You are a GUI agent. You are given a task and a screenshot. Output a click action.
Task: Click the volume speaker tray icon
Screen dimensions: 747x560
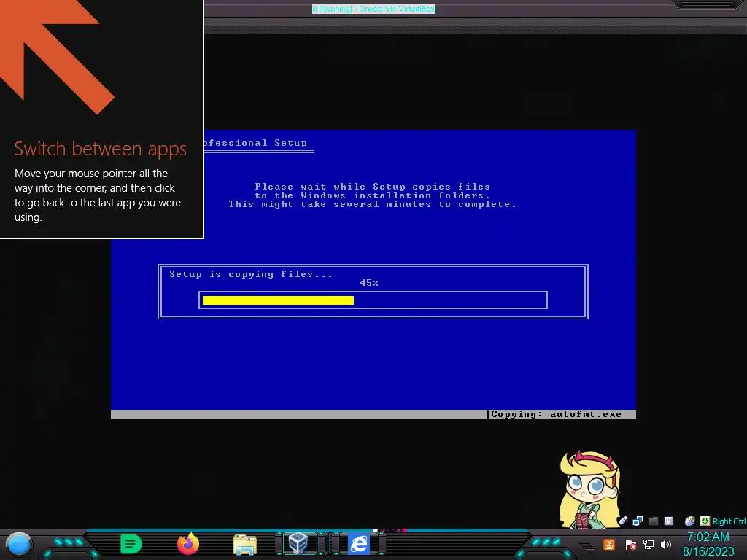666,544
